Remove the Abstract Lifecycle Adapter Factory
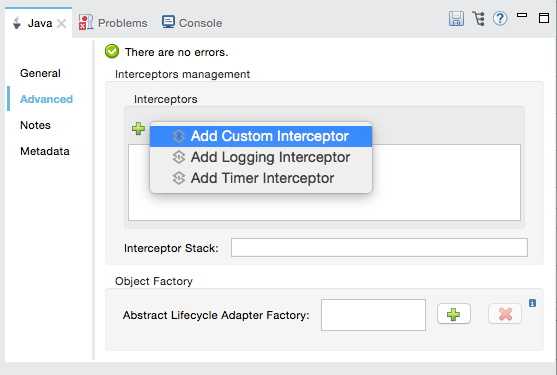The width and height of the screenshot is (557, 375). (x=505, y=314)
